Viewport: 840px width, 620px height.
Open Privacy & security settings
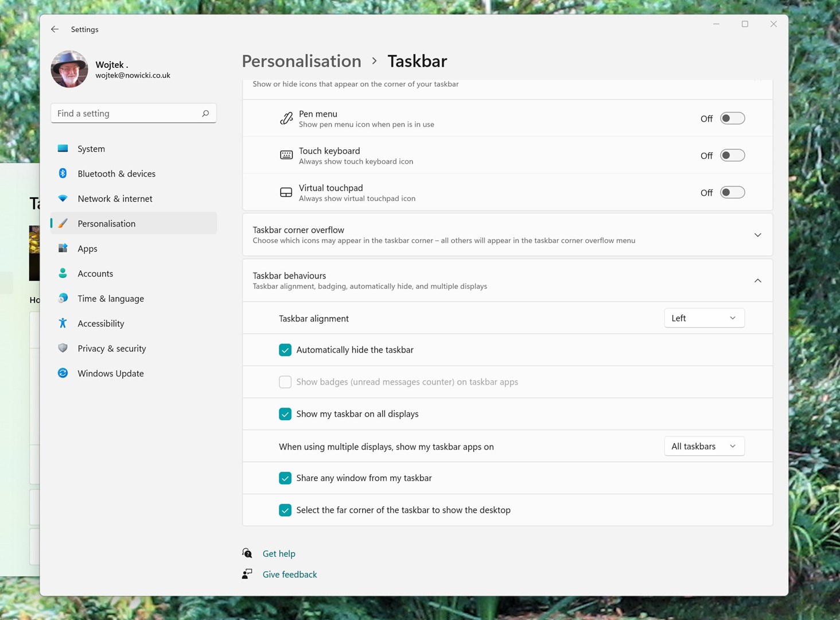coord(134,348)
